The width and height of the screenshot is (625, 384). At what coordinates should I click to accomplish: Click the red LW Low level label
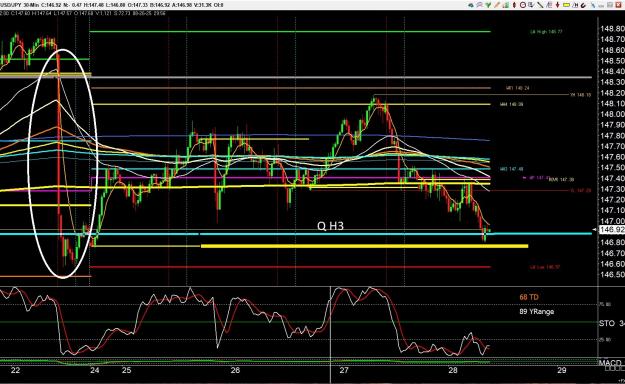click(545, 267)
